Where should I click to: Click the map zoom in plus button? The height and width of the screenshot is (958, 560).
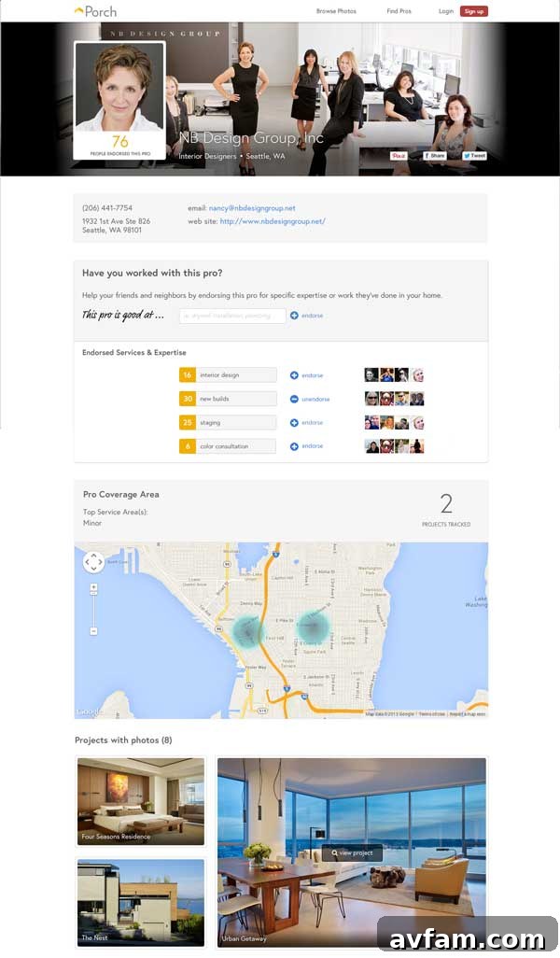click(93, 587)
